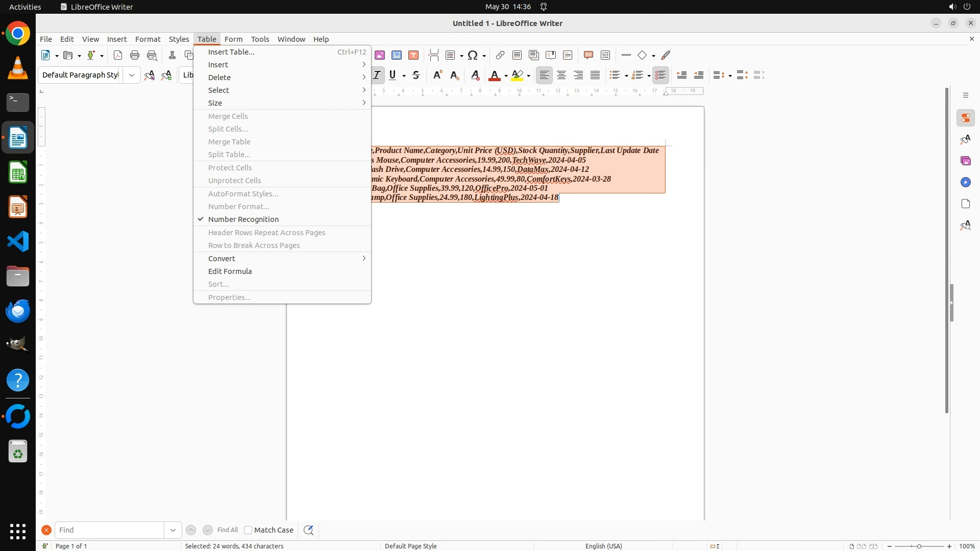Open the Tools menu

click(260, 39)
